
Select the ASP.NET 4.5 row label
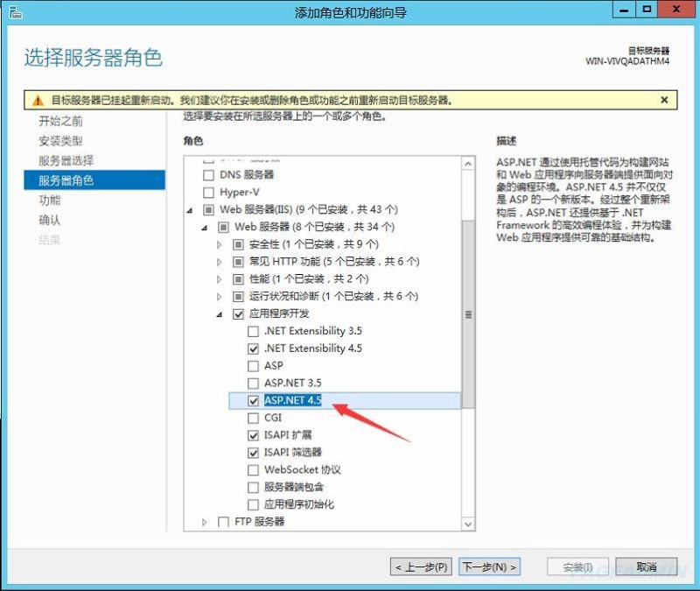293,400
